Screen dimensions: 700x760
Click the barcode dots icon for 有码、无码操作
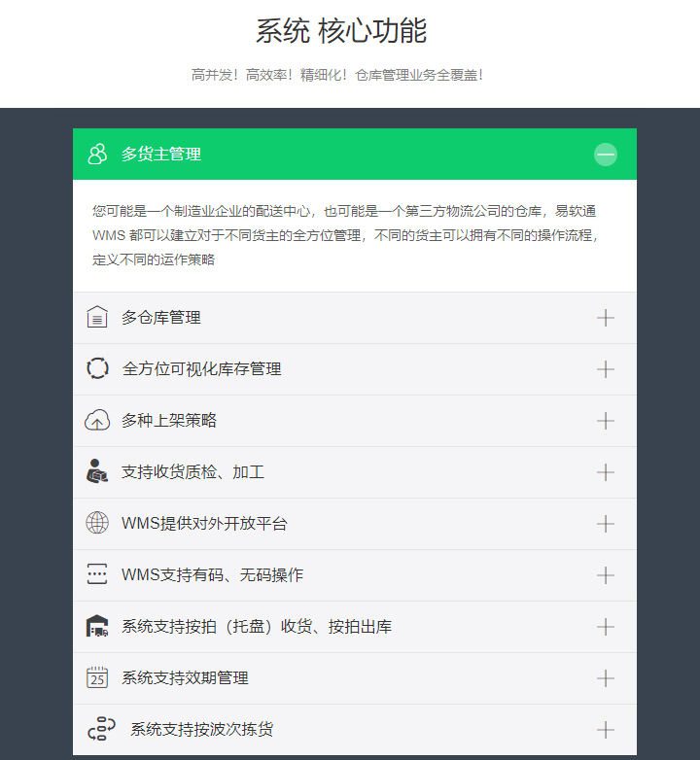click(x=97, y=573)
